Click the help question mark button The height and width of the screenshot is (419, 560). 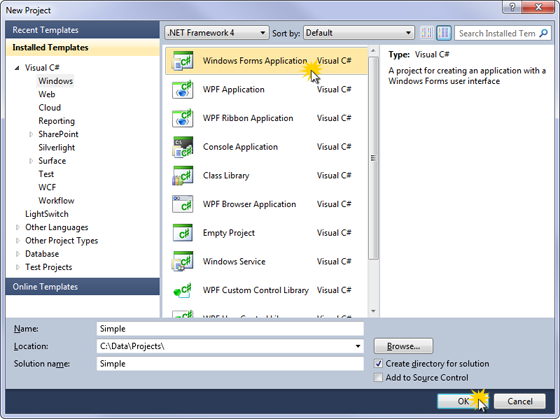point(512,7)
